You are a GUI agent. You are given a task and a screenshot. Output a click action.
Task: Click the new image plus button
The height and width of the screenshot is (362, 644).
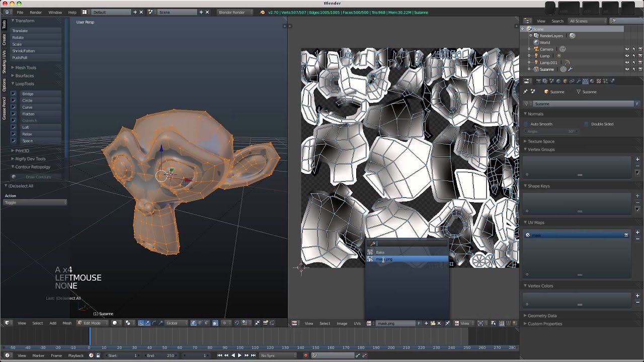[426, 323]
